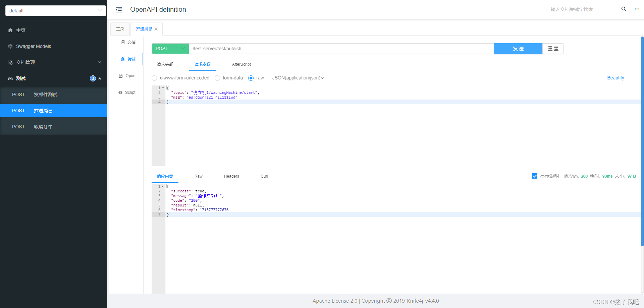Click the 调试 bug icon

(123, 59)
